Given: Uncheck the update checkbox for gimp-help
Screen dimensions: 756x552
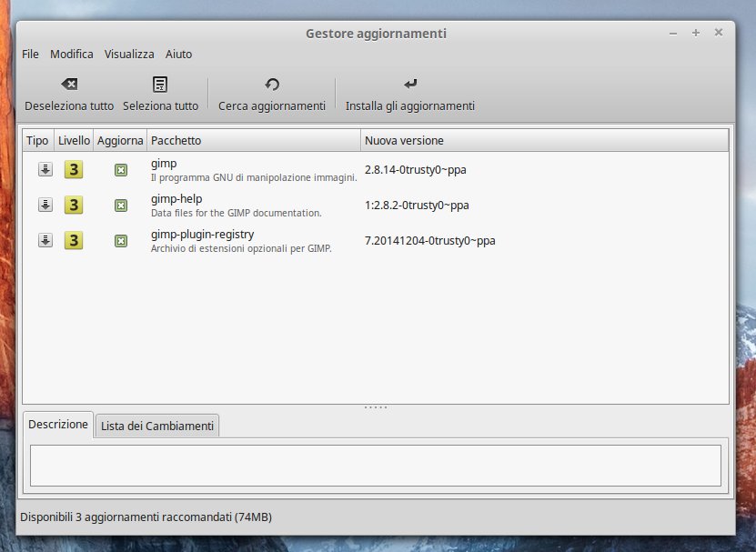Looking at the screenshot, I should pos(121,206).
